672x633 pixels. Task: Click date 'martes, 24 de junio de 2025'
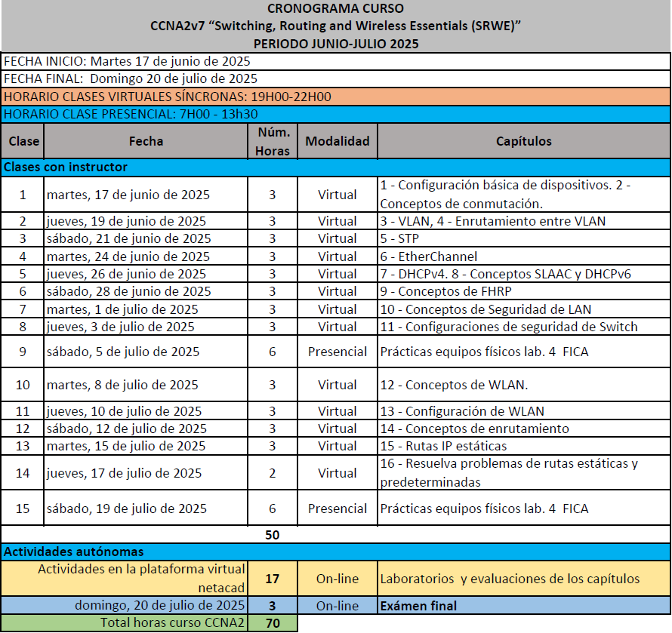tap(128, 257)
